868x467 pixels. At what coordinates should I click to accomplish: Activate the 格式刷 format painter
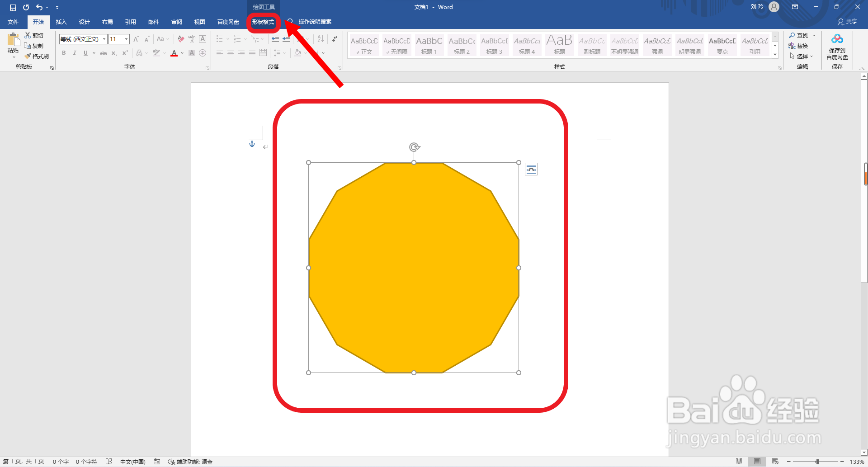[37, 56]
